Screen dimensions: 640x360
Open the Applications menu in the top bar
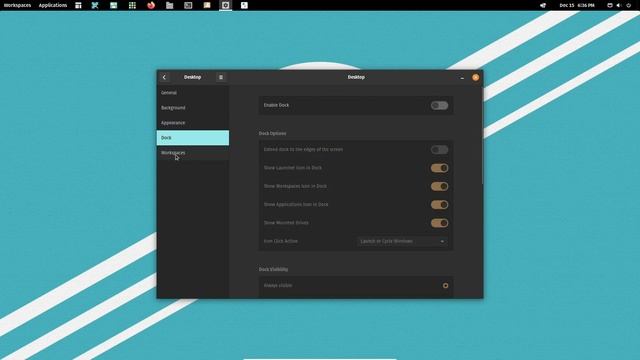point(53,5)
